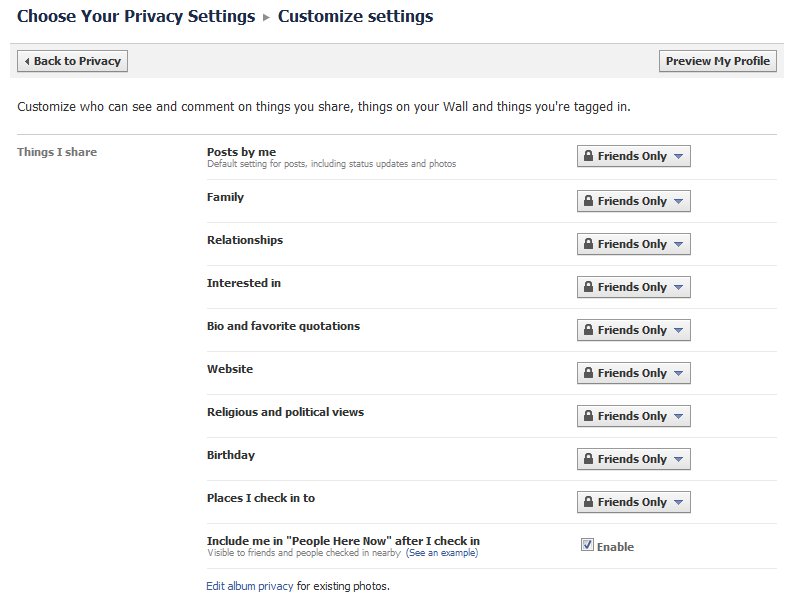Click the lock icon beside Posts by me
810x603 pixels.
588,156
